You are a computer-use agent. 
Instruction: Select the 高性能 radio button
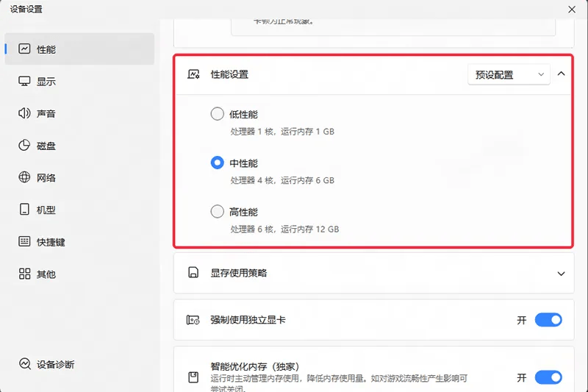[x=217, y=212]
